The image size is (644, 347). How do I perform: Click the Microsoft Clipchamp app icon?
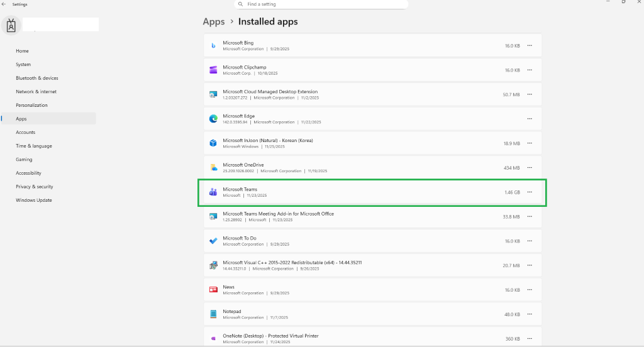tap(213, 70)
